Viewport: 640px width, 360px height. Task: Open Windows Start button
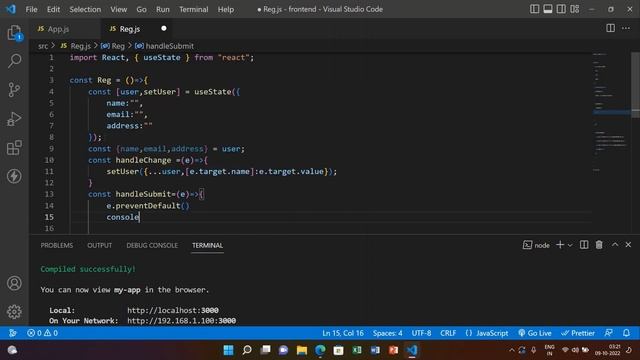229,350
